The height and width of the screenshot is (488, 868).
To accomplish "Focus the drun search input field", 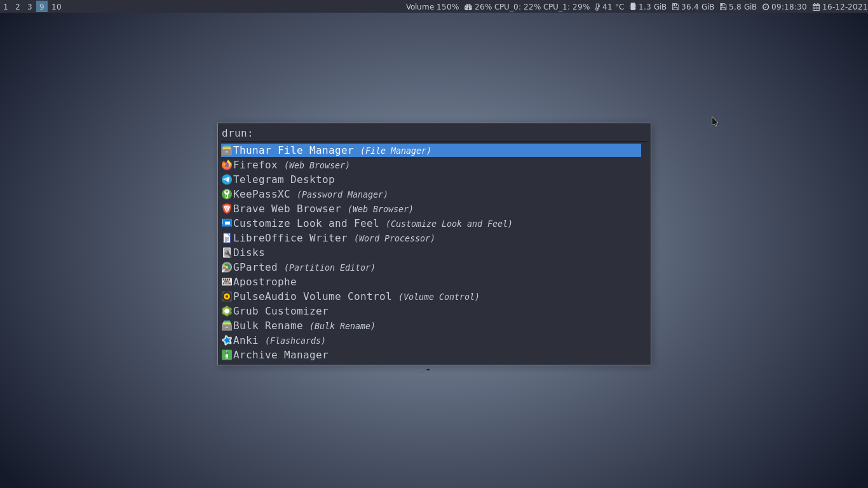I will click(x=434, y=133).
